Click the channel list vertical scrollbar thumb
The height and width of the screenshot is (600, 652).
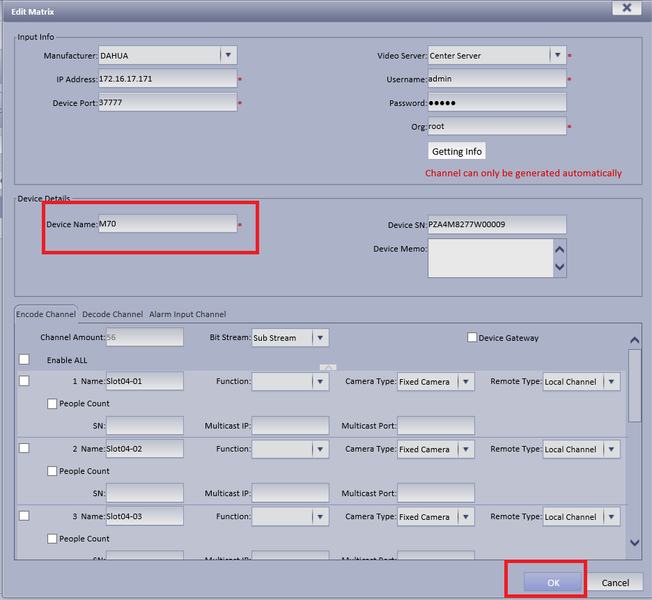pos(635,386)
